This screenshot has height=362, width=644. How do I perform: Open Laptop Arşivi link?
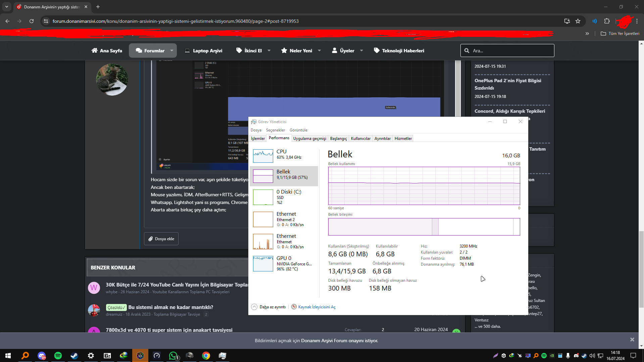[203, 51]
